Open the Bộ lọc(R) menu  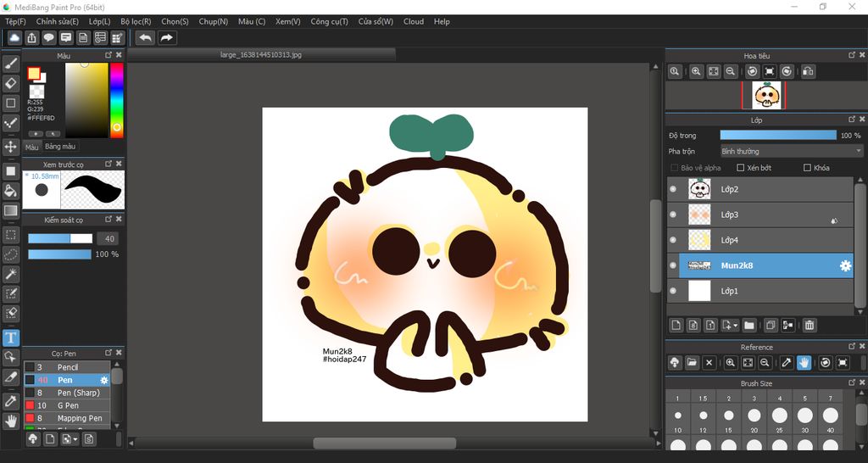(136, 21)
